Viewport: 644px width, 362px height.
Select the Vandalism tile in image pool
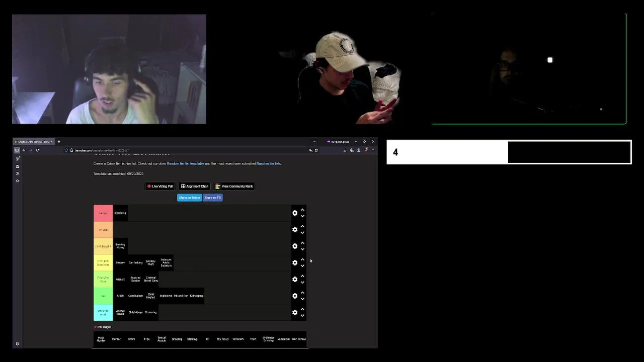pyautogui.click(x=283, y=339)
